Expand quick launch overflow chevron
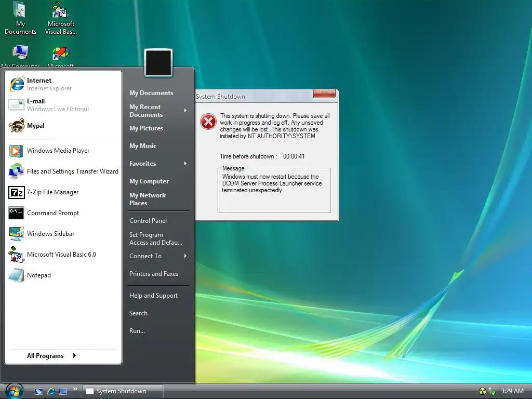 [75, 389]
